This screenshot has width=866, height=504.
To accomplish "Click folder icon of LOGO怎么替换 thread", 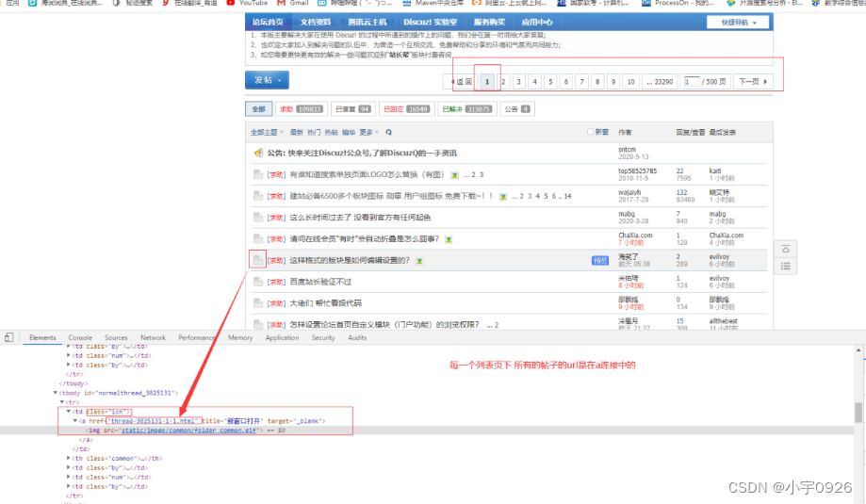I will [x=258, y=174].
